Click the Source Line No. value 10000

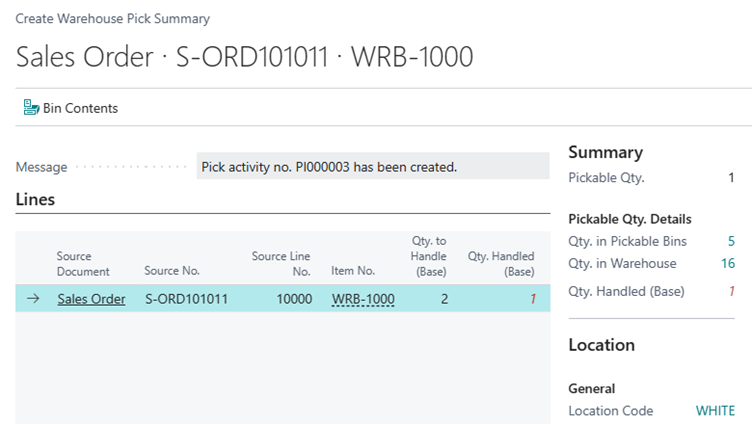click(294, 299)
